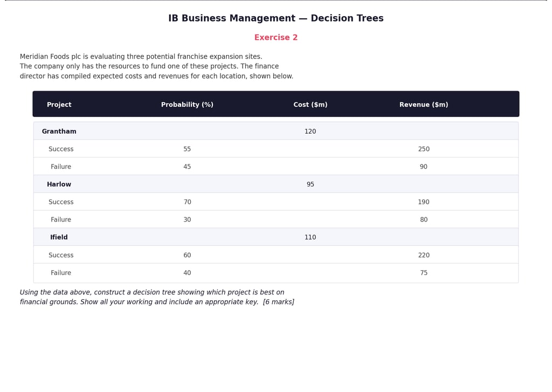Click Ifield's cost value 110
The height and width of the screenshot is (392, 552).
(x=310, y=237)
